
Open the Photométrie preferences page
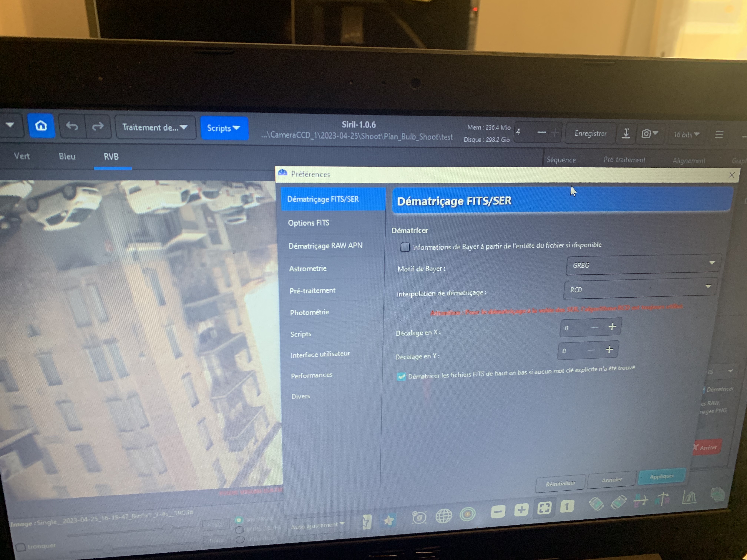333,312
